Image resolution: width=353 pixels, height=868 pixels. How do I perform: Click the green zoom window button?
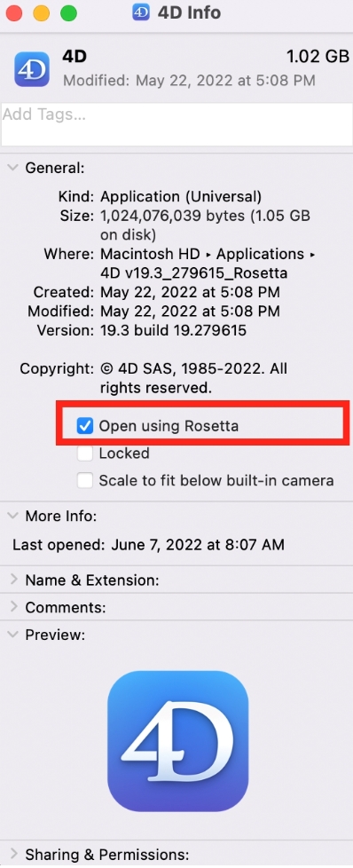(68, 13)
